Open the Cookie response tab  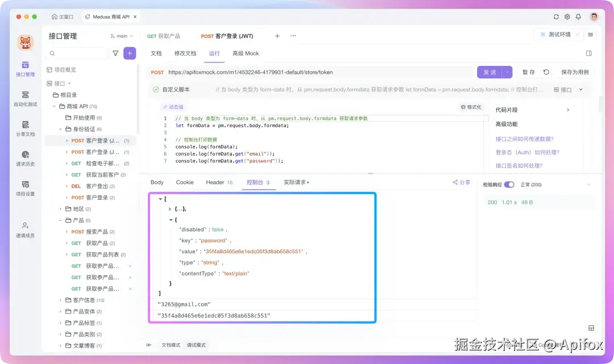[x=185, y=182]
